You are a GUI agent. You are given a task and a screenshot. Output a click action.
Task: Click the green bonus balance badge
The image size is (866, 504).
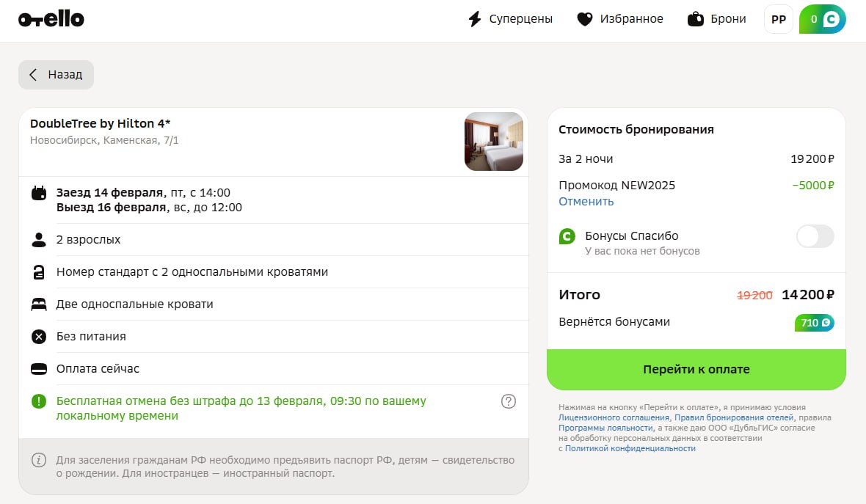click(822, 20)
